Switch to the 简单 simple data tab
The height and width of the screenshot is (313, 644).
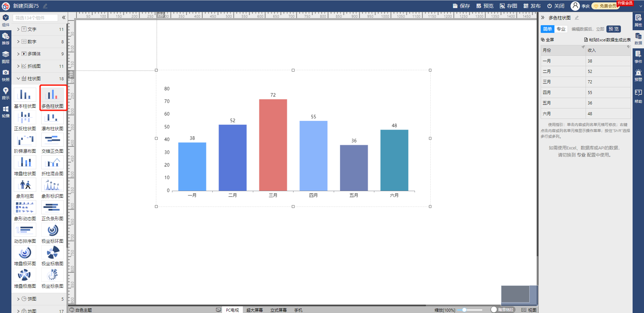547,29
